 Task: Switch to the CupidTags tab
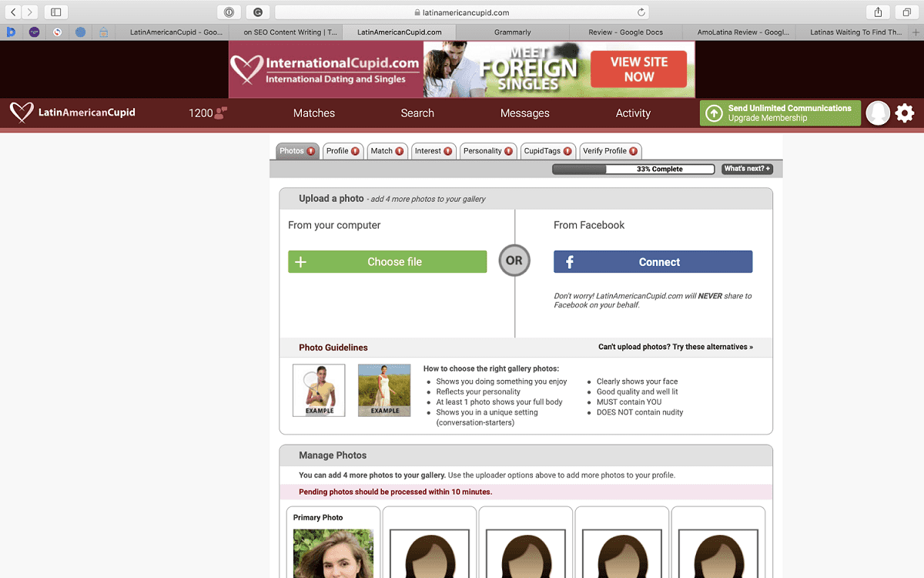point(548,151)
